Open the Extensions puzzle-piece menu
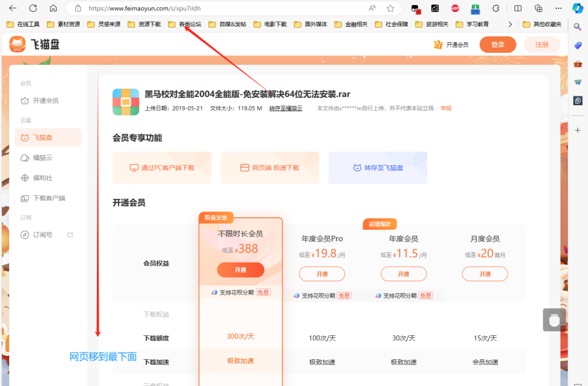 click(496, 8)
